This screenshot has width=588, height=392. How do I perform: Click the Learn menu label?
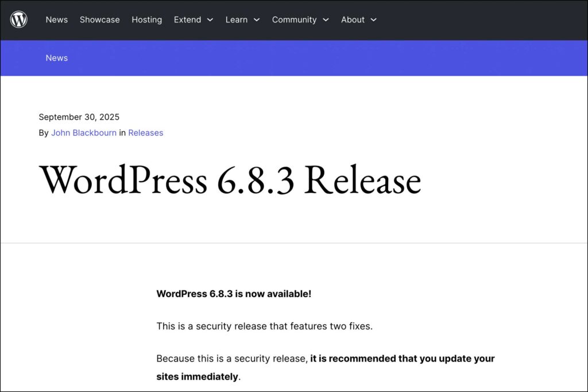236,20
